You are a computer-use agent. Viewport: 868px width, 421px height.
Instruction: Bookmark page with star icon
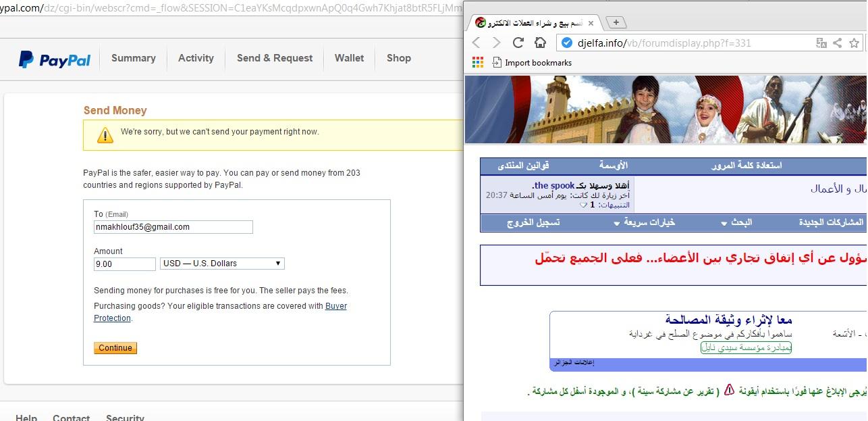[854, 43]
